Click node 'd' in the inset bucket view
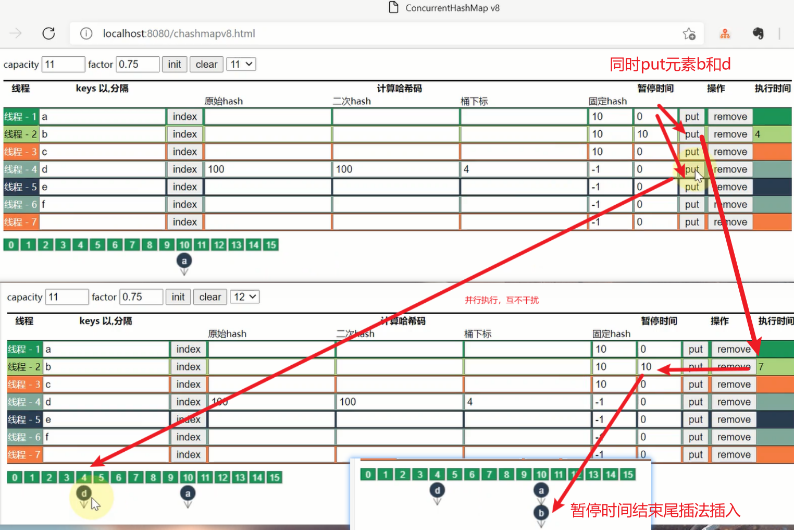This screenshot has width=794, height=532. [x=437, y=490]
